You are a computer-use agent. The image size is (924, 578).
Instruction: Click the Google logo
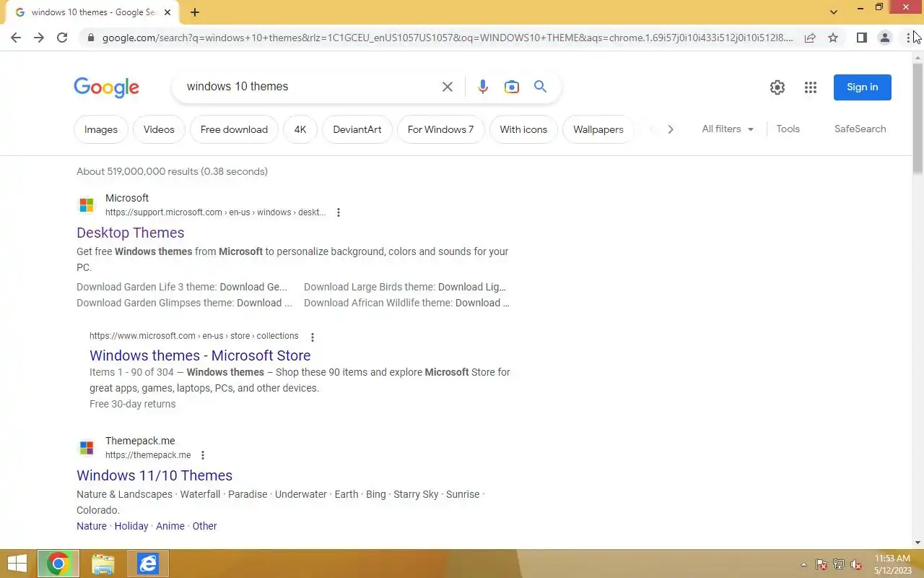[107, 87]
